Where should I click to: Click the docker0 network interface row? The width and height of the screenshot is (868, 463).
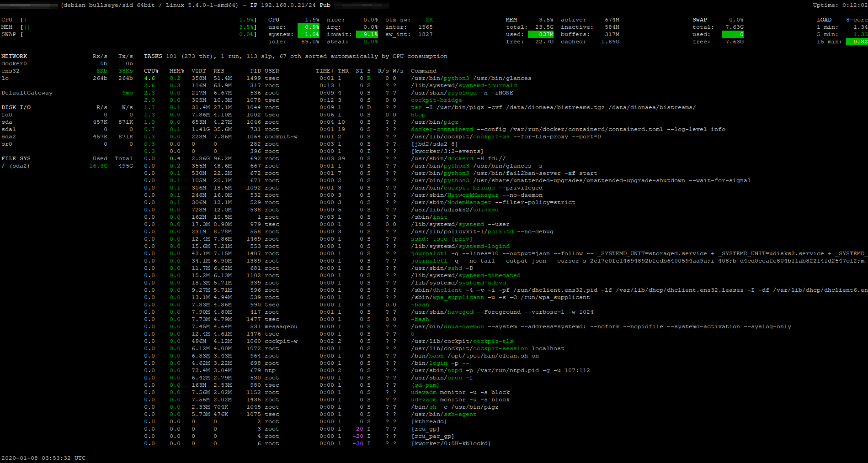click(x=67, y=63)
